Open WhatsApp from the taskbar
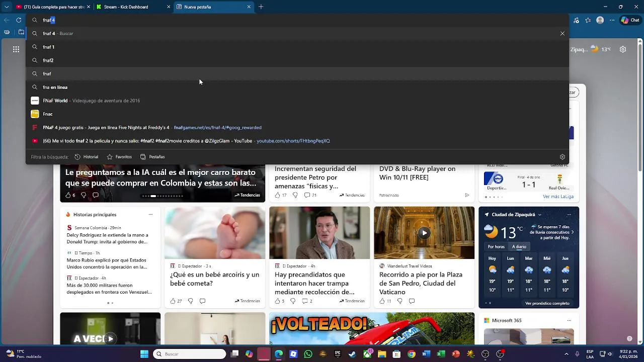This screenshot has height=362, width=644. pos(308,354)
